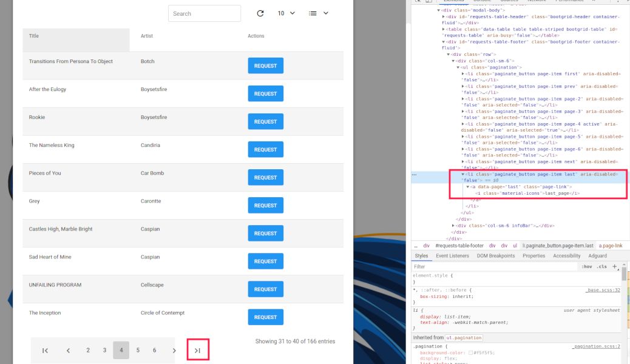Click the first-page pagination icon
Image resolution: width=630 pixels, height=364 pixels.
44,350
